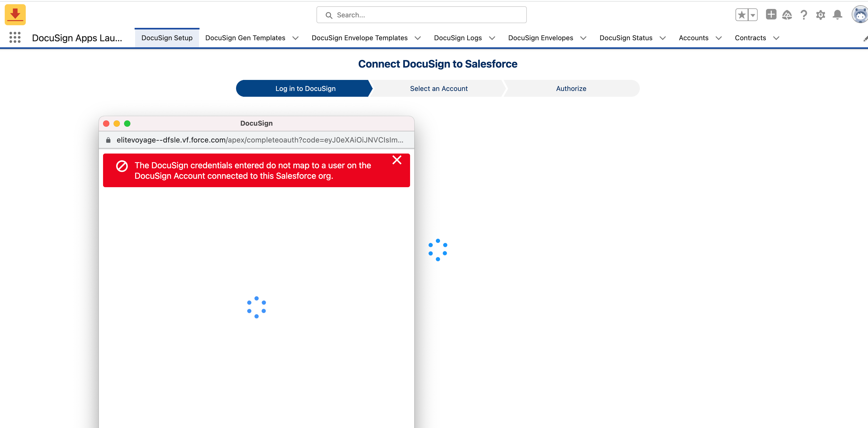Open the DocuSign Status tab

pyautogui.click(x=626, y=38)
